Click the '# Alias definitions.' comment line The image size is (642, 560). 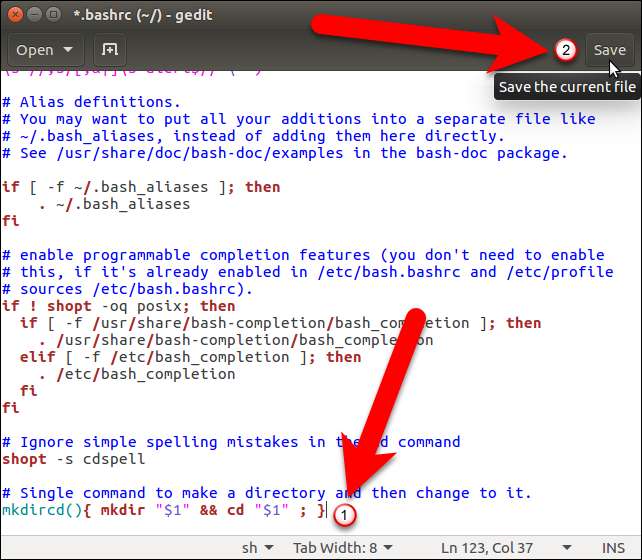click(91, 102)
